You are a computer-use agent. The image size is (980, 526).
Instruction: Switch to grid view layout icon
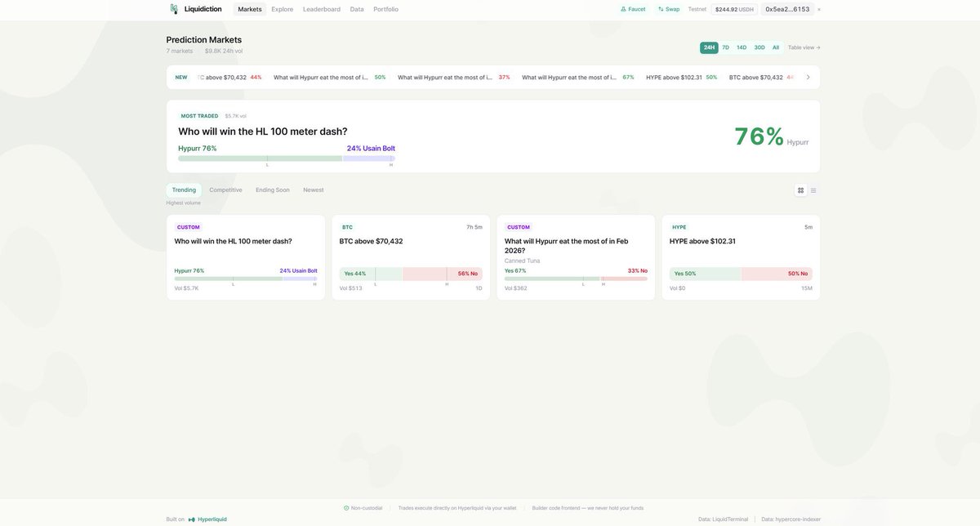tap(800, 190)
